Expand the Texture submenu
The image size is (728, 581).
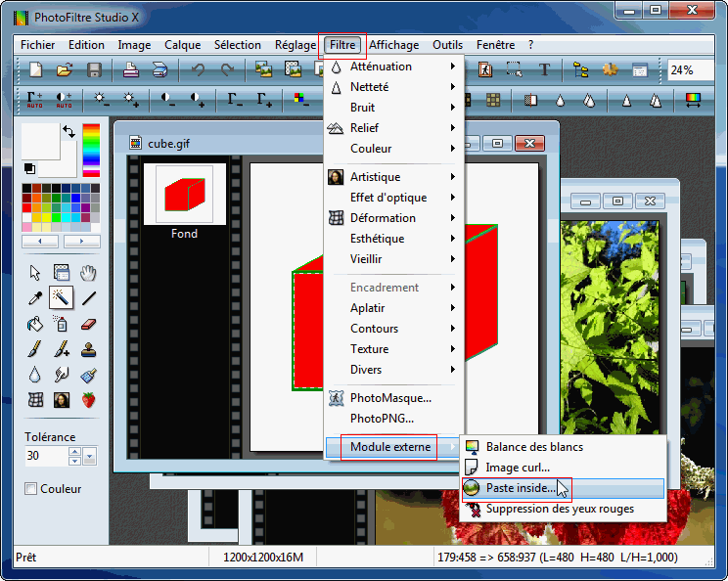393,349
